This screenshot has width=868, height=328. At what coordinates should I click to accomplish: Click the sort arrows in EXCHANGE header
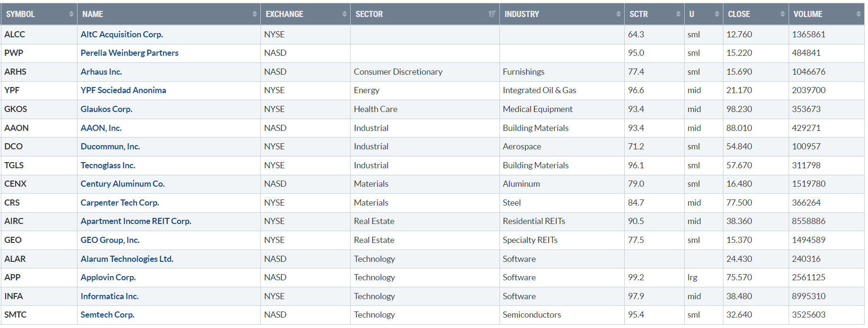click(344, 14)
